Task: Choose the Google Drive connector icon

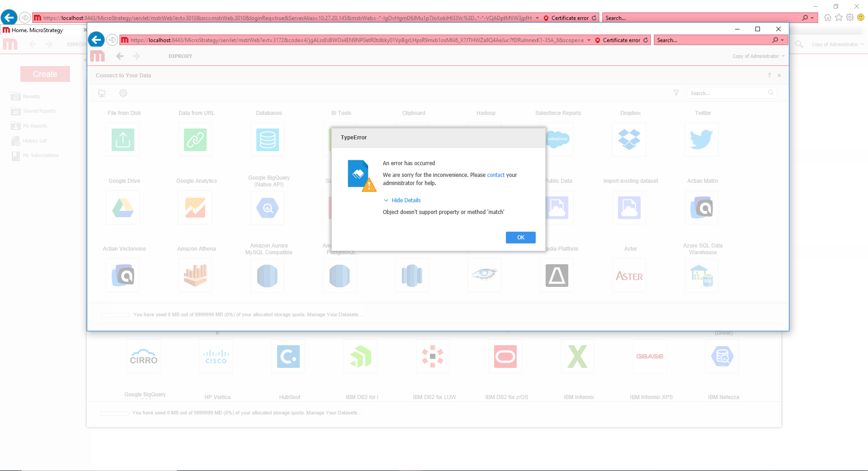Action: (x=123, y=208)
